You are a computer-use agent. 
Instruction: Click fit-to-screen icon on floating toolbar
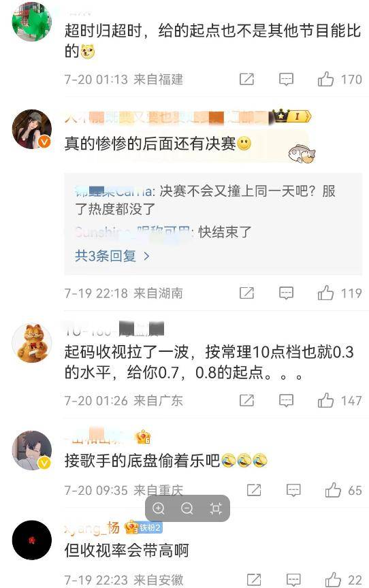[216, 508]
